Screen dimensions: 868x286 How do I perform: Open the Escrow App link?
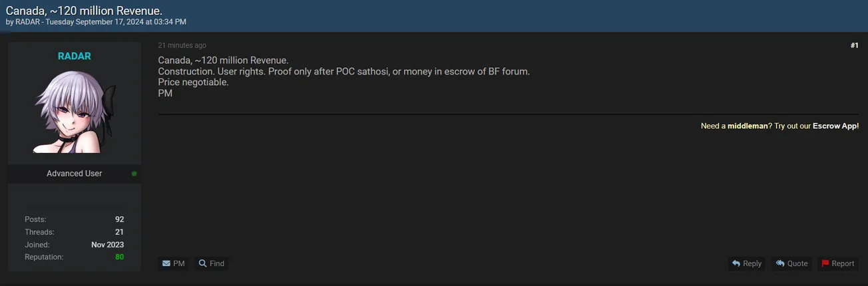click(x=835, y=126)
